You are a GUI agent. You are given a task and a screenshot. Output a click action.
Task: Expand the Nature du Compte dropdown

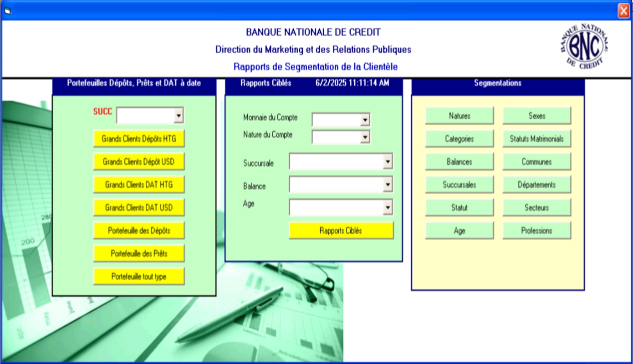click(365, 137)
